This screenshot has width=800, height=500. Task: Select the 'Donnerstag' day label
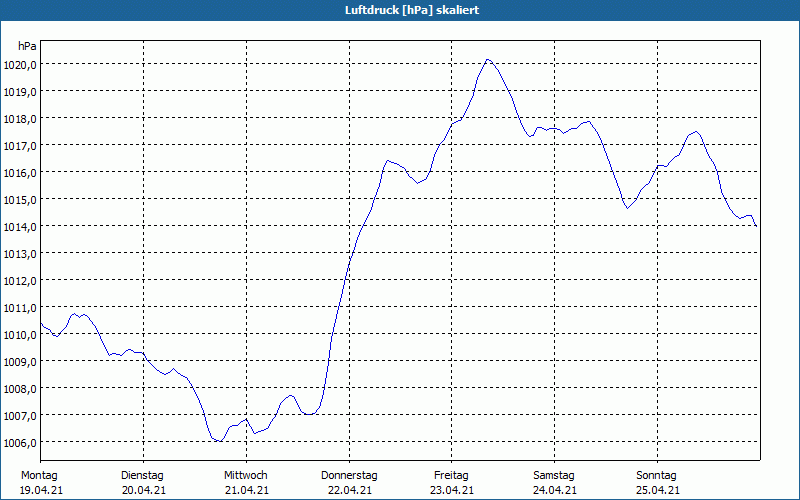(349, 476)
